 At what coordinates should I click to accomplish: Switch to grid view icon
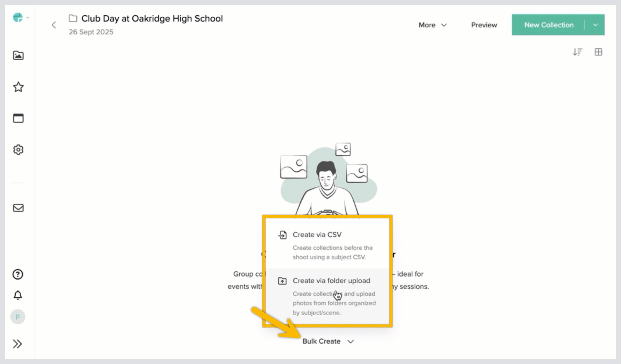pyautogui.click(x=598, y=52)
